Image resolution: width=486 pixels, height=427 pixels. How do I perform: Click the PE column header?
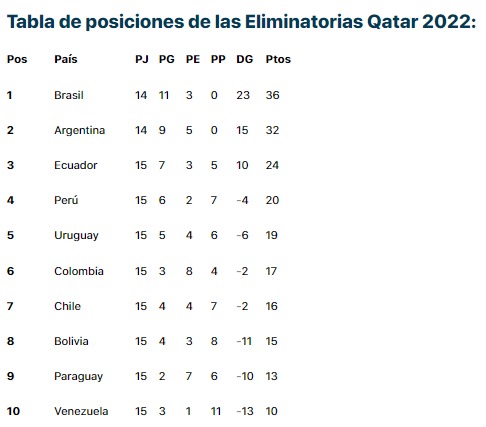coord(193,59)
